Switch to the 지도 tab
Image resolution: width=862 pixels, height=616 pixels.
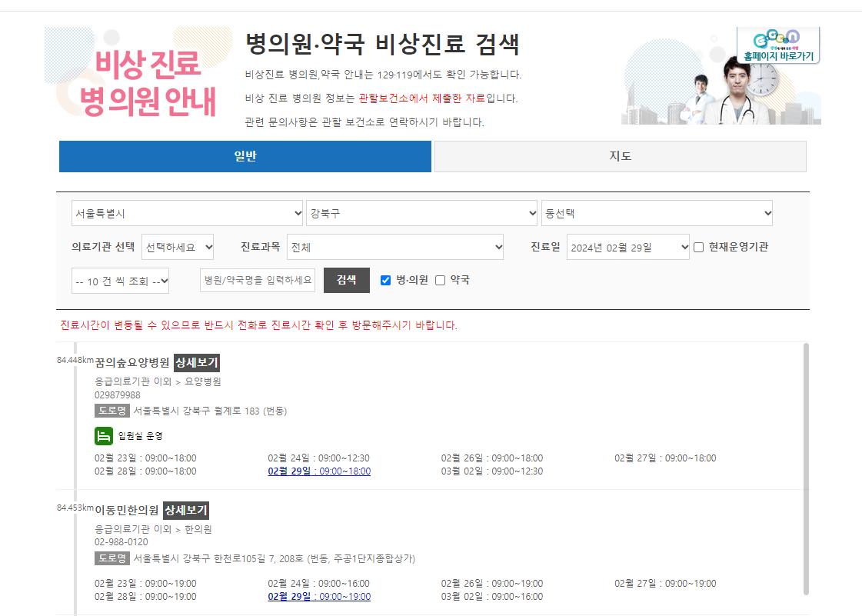(620, 156)
